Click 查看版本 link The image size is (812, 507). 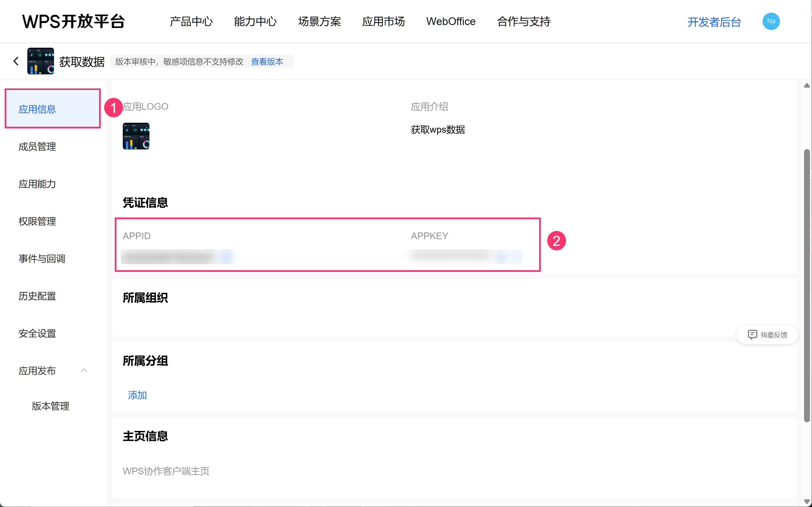[267, 62]
